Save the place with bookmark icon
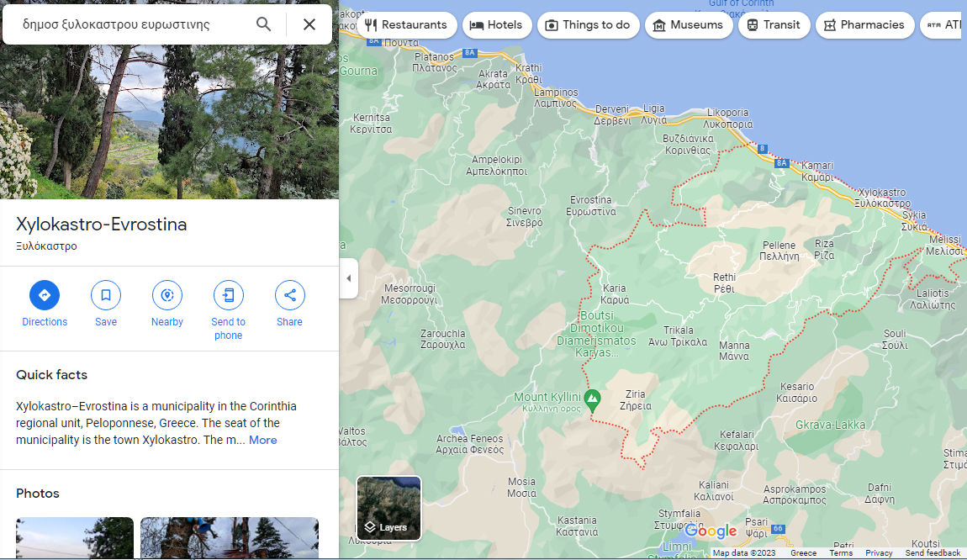This screenshot has height=560, width=967. pyautogui.click(x=105, y=295)
